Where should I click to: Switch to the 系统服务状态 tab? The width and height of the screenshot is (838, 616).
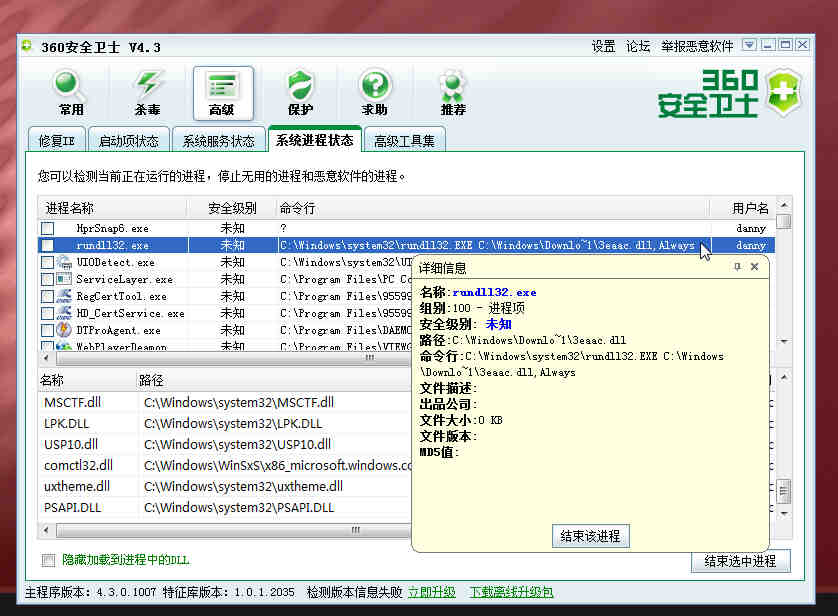tap(219, 140)
